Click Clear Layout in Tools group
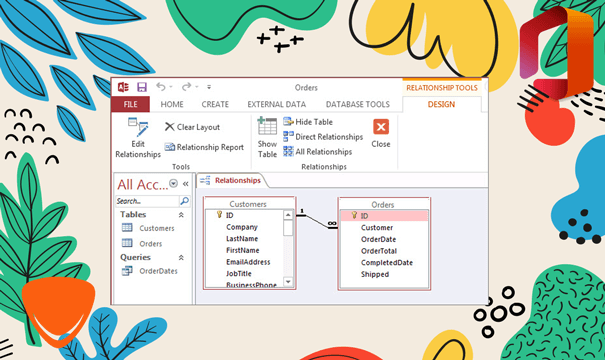This screenshot has height=360, width=605. tap(192, 127)
